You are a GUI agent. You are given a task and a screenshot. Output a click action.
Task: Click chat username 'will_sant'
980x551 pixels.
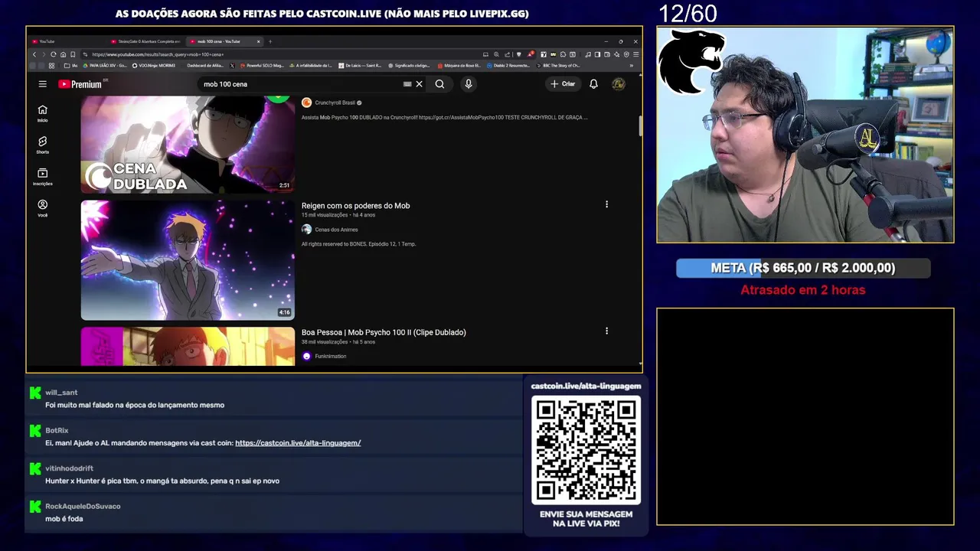(x=61, y=393)
